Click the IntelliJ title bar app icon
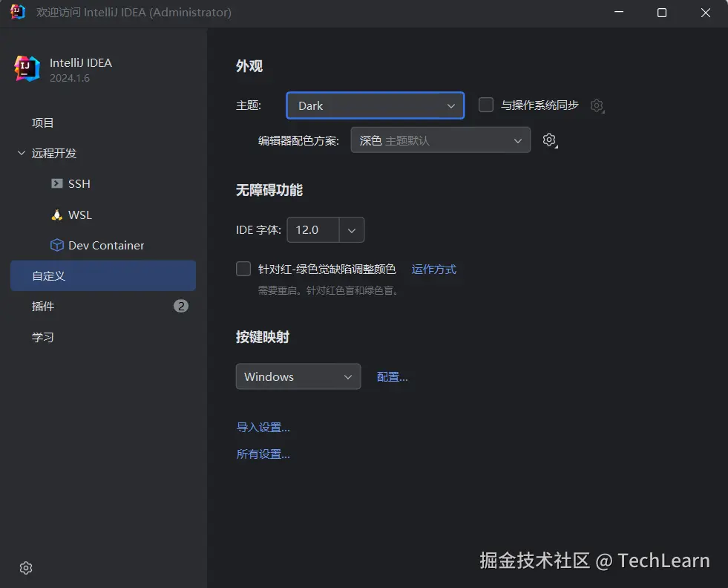Screen dimensions: 728x588 [x=17, y=12]
